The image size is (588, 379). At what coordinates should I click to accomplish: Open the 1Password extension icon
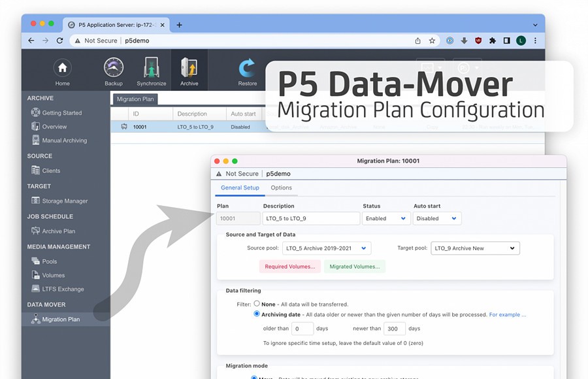449,41
